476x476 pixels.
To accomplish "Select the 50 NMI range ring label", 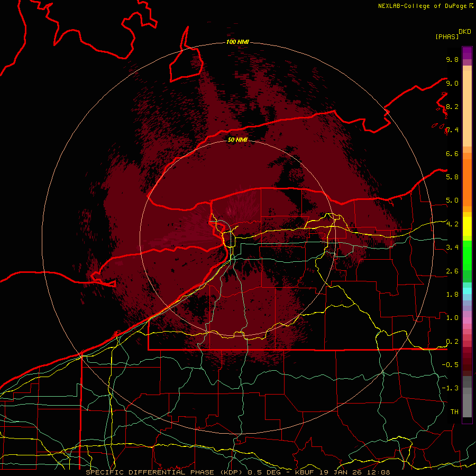I will tap(237, 140).
